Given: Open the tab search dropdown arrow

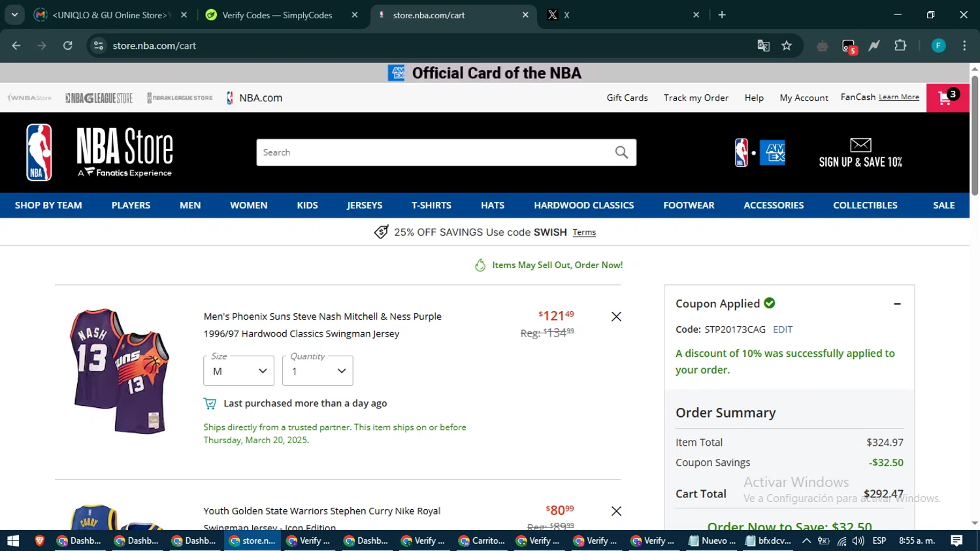Looking at the screenshot, I should tap(14, 15).
